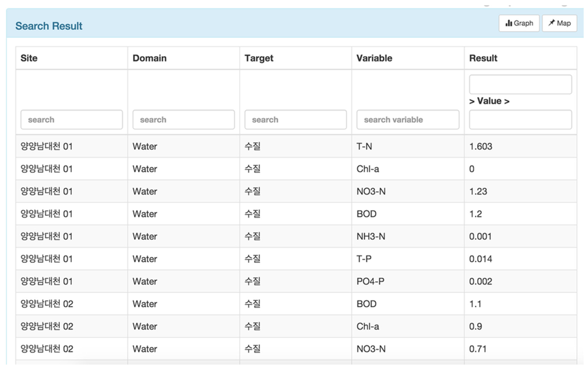The image size is (588, 372).
Task: Click the Site search field
Action: point(72,119)
